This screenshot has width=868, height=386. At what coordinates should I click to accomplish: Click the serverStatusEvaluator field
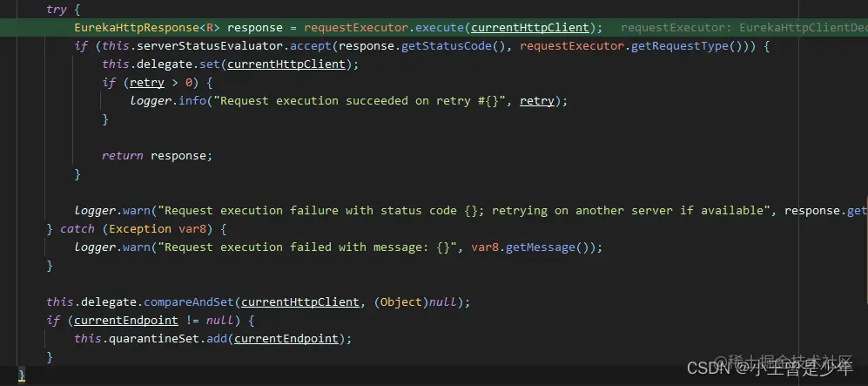pyautogui.click(x=209, y=46)
